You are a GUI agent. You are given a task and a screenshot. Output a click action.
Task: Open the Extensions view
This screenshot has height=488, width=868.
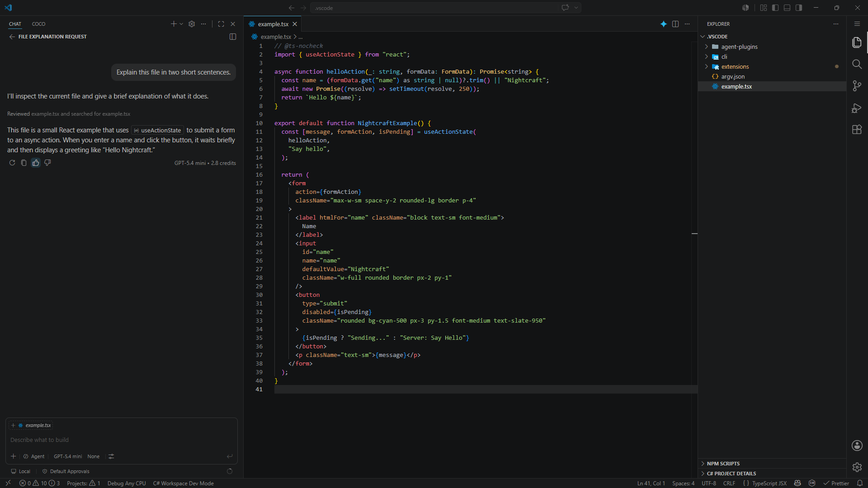point(857,130)
